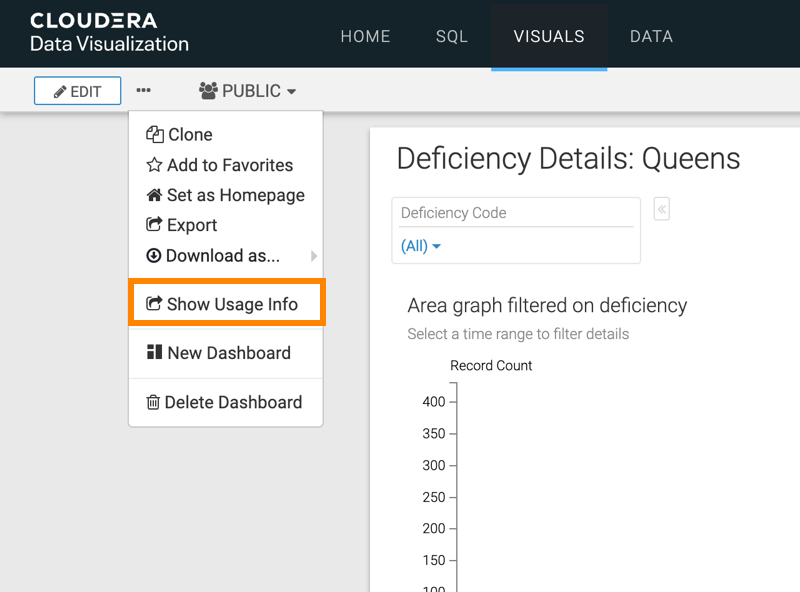Click the house icon for Set as Homepage
This screenshot has width=800, height=592.
pos(154,195)
